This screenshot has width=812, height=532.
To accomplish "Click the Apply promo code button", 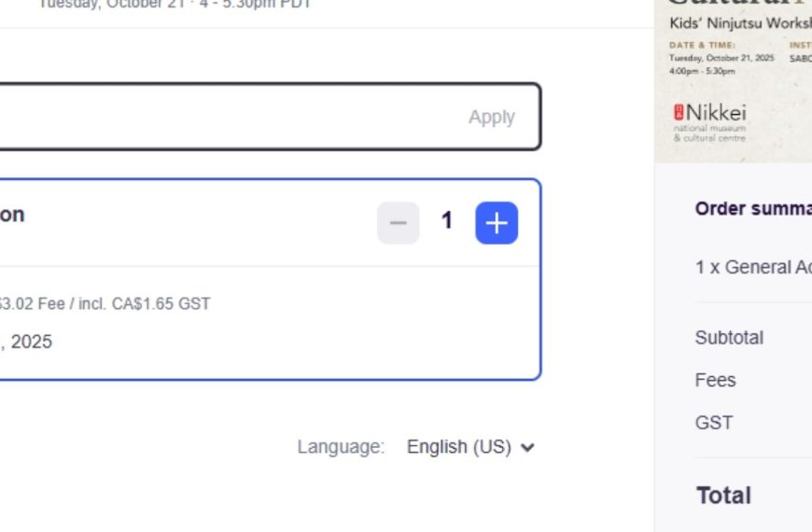I will tap(491, 117).
